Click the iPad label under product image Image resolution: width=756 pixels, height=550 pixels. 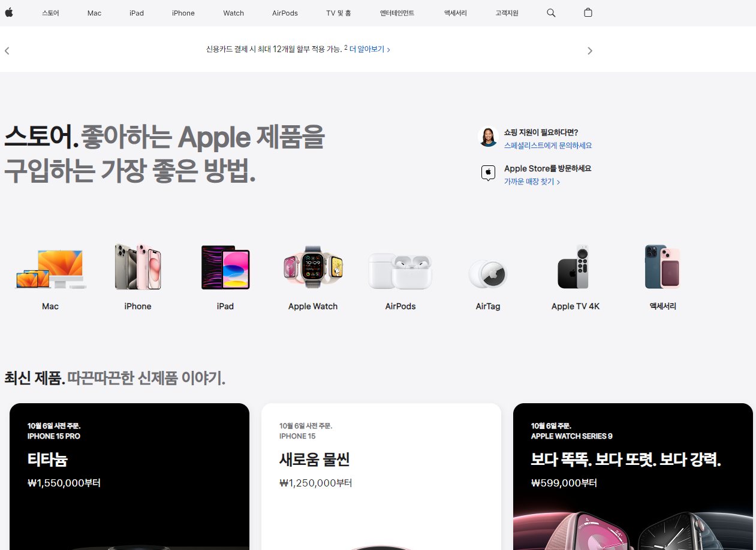225,306
